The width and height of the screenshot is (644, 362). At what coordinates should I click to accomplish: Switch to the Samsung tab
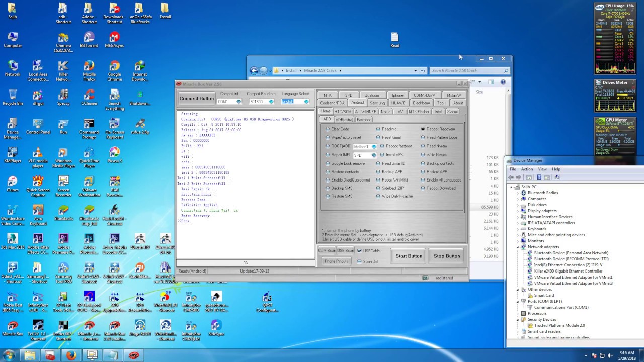377,103
